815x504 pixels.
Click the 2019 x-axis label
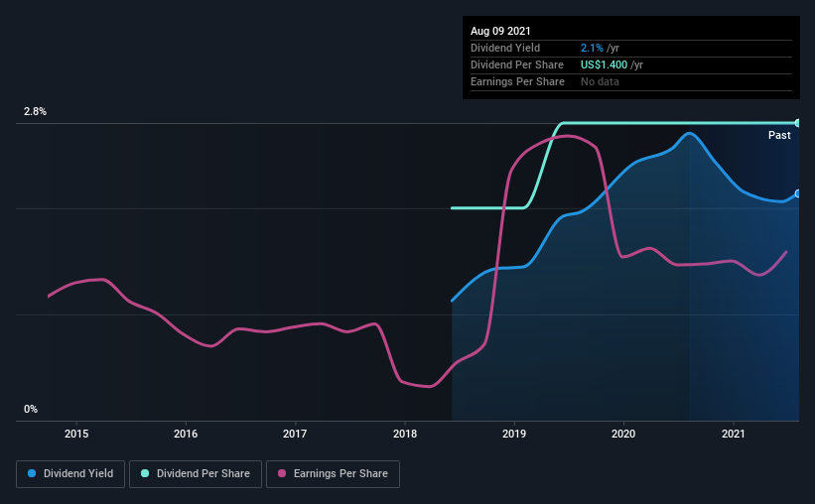514,434
